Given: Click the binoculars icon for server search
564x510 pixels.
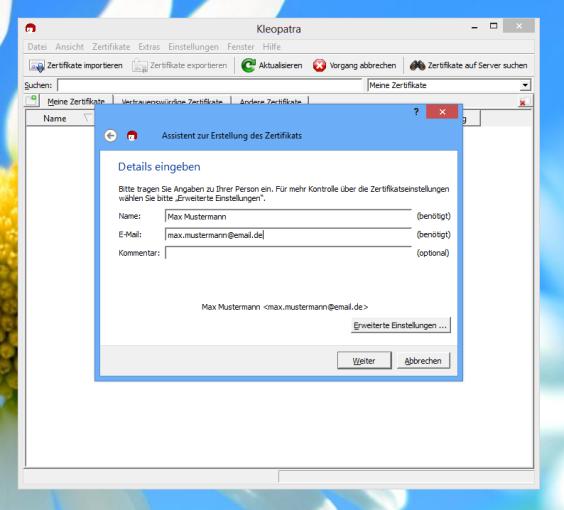Looking at the screenshot, I should [417, 65].
